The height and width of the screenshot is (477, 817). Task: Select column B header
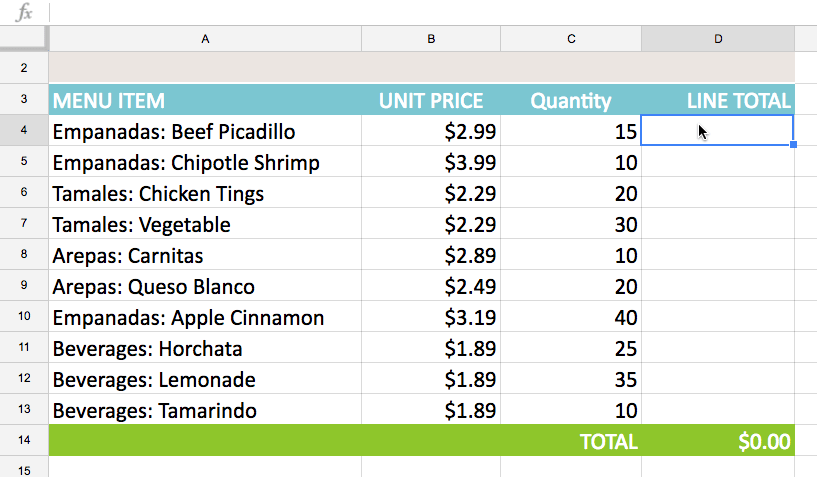[x=431, y=39]
